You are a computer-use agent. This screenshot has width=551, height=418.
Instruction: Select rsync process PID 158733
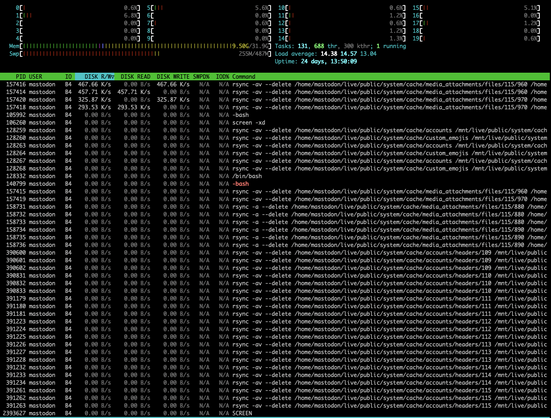point(276,222)
